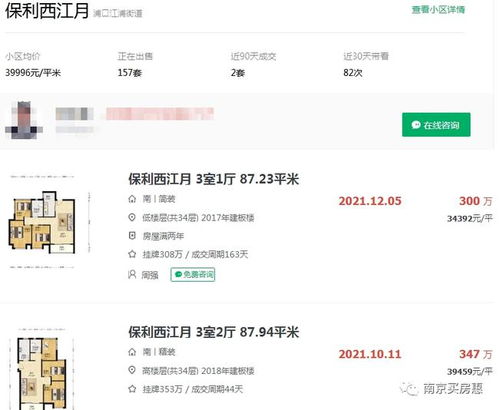This screenshot has height=410, width=499.
Task: Open the blurred agent avatar photo
Action: point(24,120)
